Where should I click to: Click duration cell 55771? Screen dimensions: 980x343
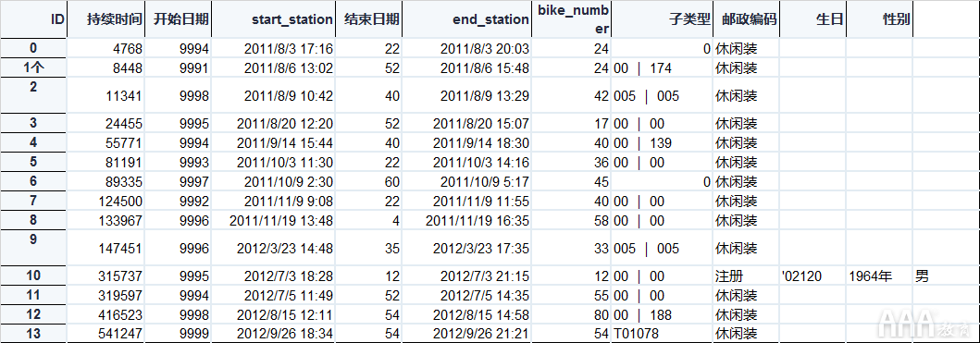(x=105, y=143)
